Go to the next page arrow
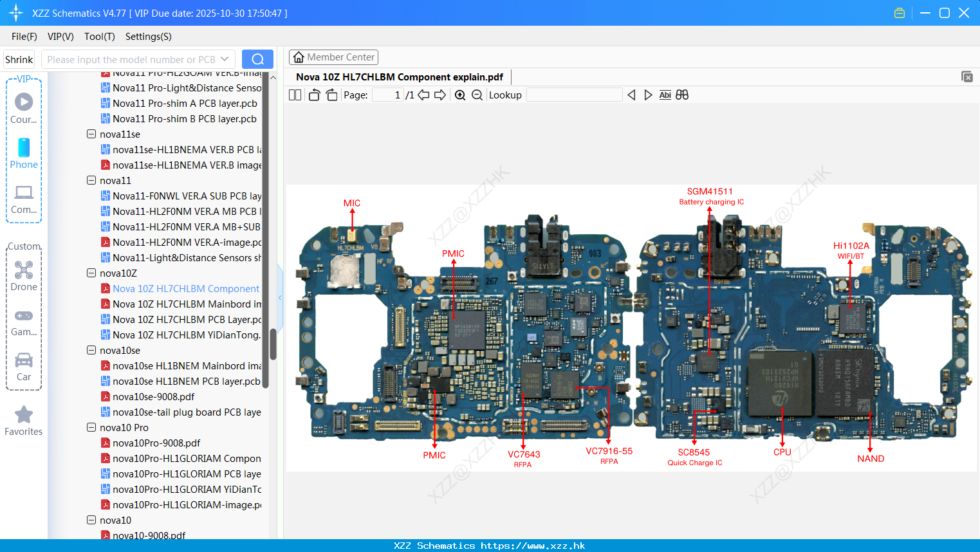The image size is (980, 552). click(x=440, y=95)
